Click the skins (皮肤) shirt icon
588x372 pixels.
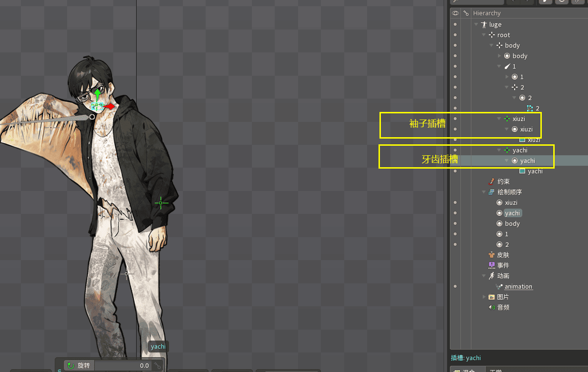pos(492,255)
